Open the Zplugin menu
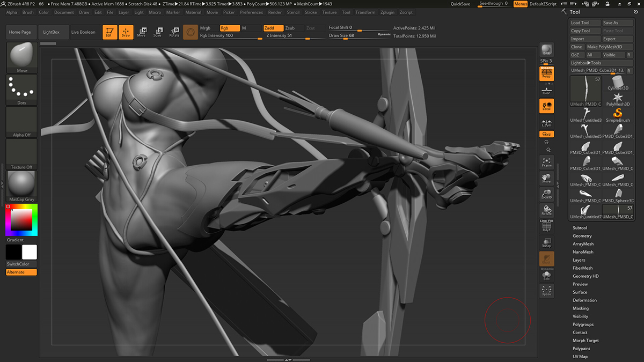 (387, 12)
